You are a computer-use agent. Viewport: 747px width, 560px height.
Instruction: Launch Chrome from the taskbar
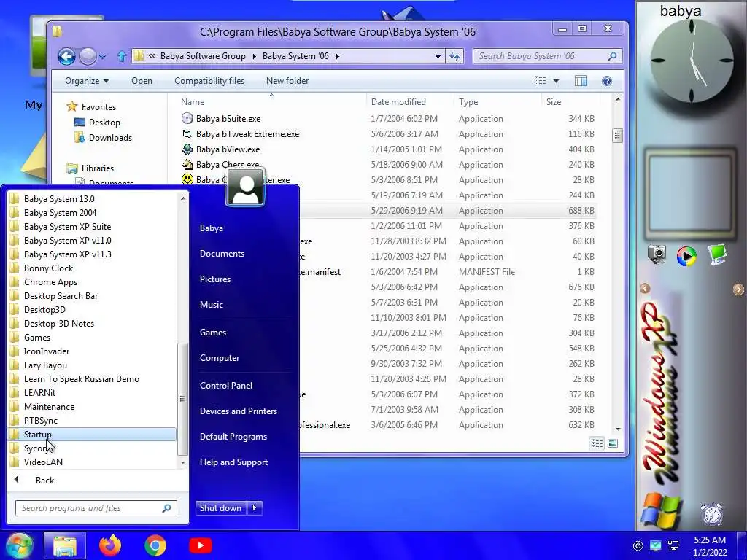[x=155, y=545]
